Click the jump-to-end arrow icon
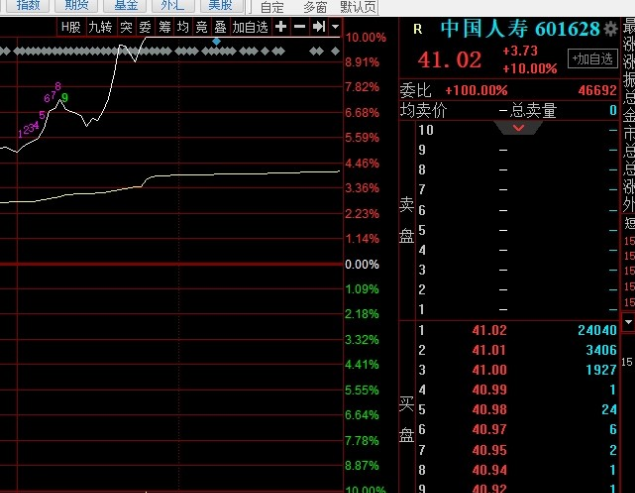 (319, 27)
